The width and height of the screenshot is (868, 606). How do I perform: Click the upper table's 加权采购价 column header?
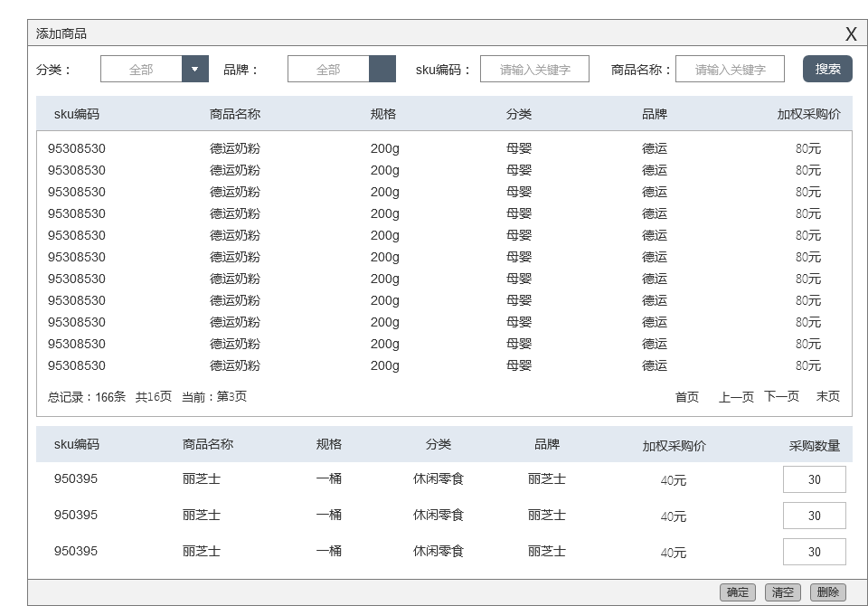pos(808,114)
